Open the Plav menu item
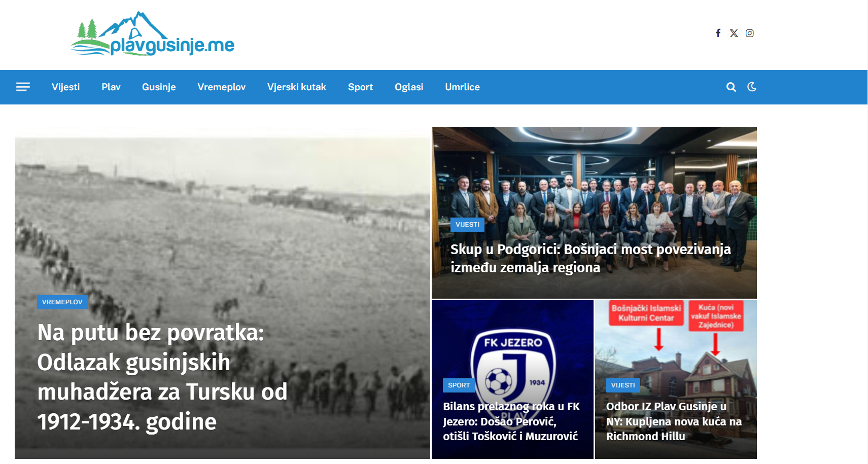Image resolution: width=868 pixels, height=464 pixels. [x=111, y=87]
